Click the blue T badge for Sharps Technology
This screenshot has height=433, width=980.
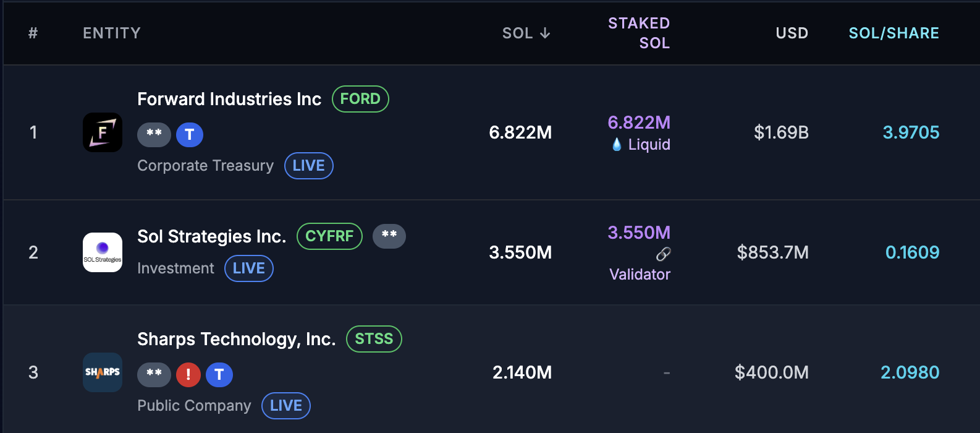pyautogui.click(x=219, y=374)
